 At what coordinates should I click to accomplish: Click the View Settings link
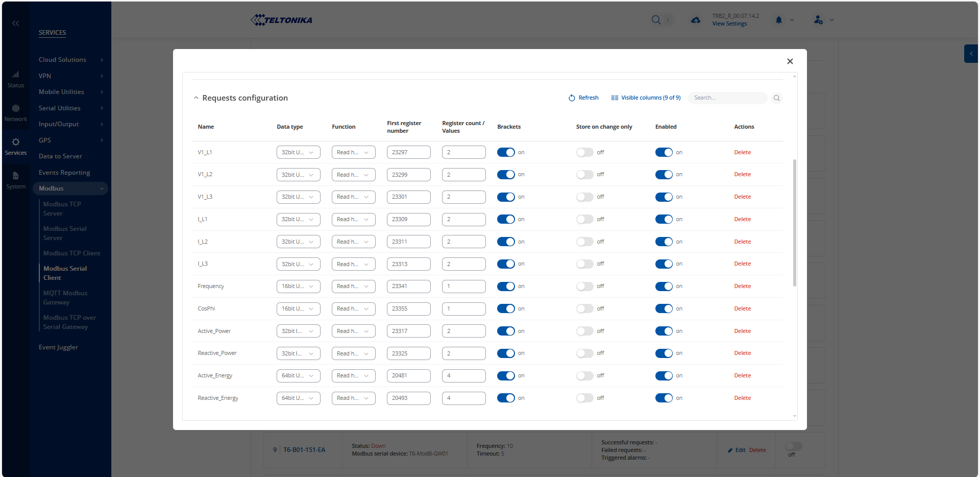pyautogui.click(x=729, y=24)
